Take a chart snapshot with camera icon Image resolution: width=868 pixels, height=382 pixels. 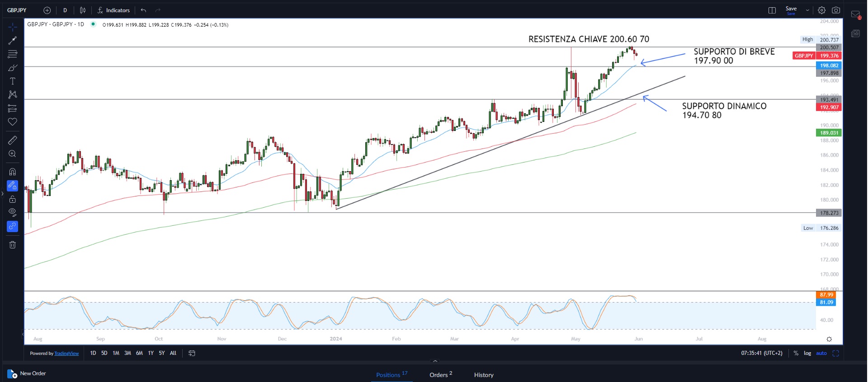836,10
